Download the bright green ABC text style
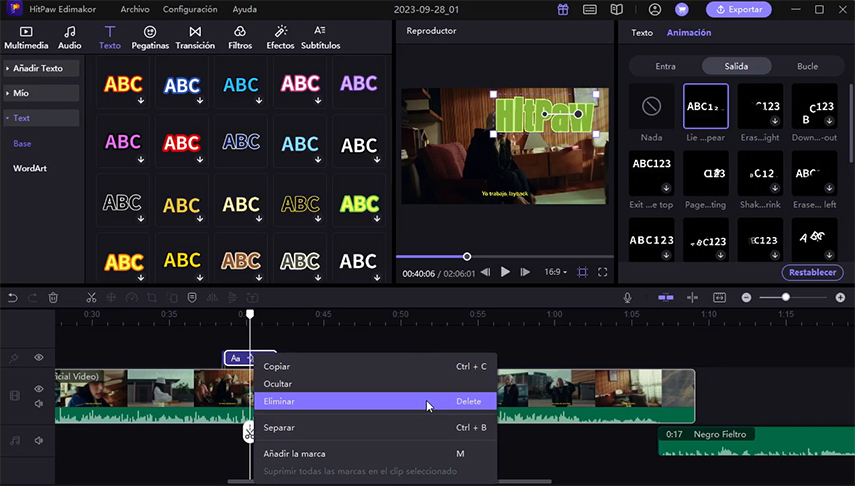This screenshot has height=486, width=855. (377, 219)
